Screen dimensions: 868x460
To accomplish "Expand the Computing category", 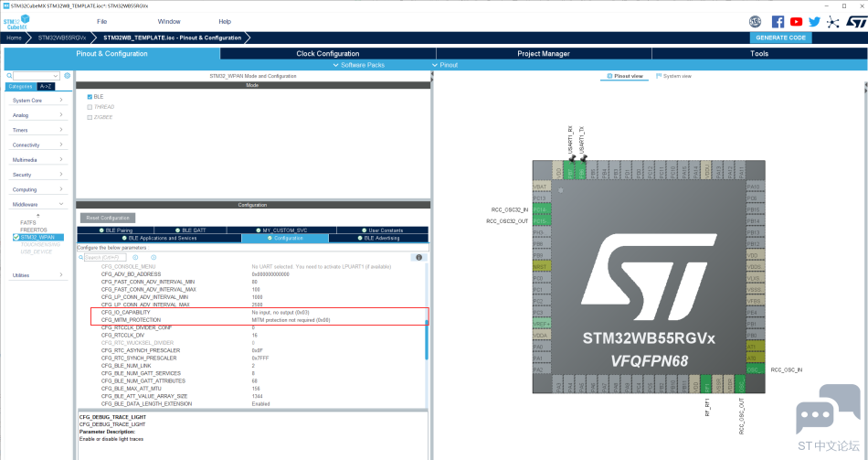I will pyautogui.click(x=37, y=189).
